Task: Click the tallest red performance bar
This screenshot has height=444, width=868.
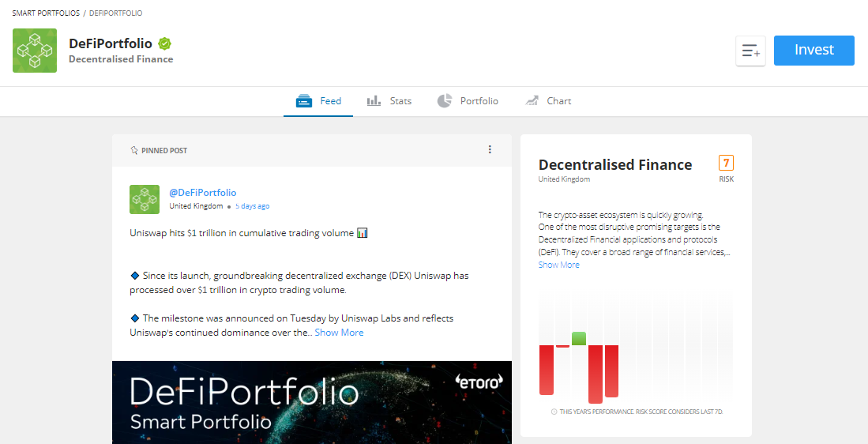Action: pos(595,374)
